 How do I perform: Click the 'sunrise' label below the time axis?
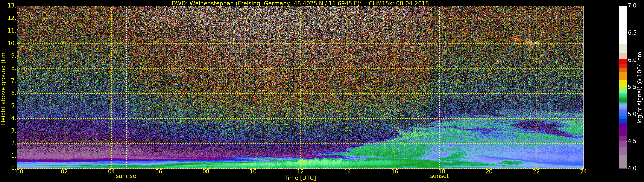coord(126,176)
